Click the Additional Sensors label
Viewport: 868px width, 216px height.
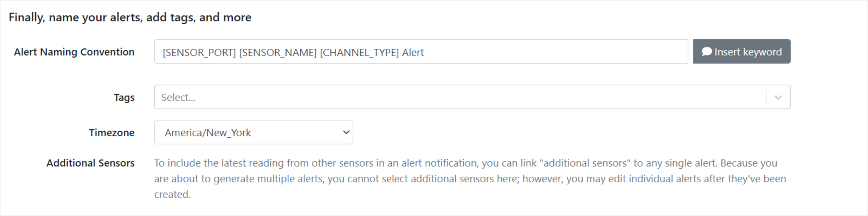point(90,163)
